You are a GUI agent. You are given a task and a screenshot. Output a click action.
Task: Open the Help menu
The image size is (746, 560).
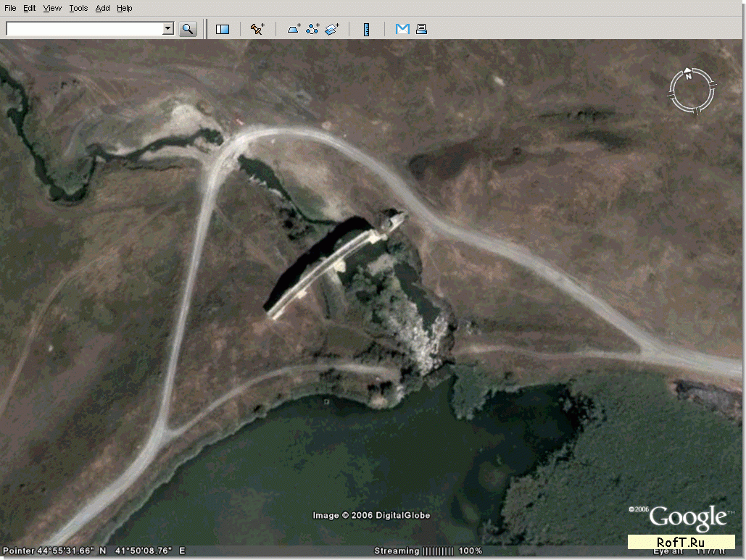[125, 8]
